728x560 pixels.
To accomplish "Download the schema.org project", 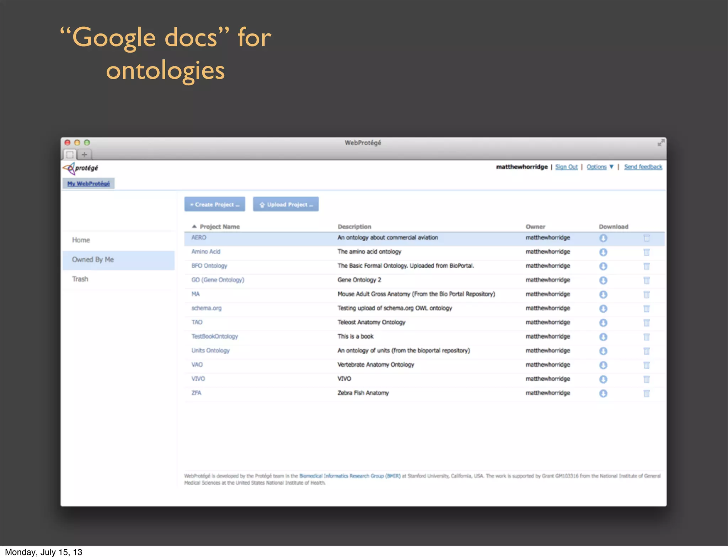I will [x=603, y=308].
